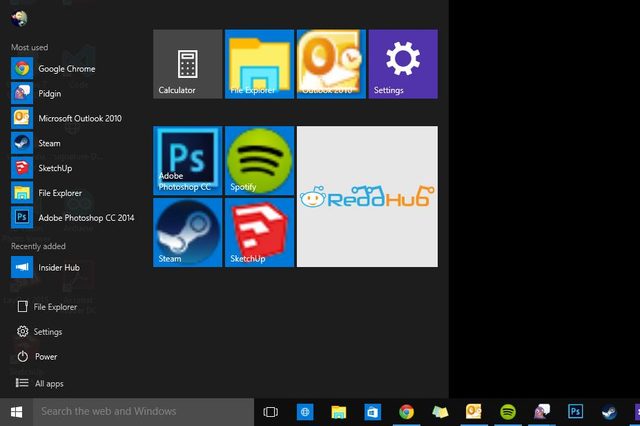Show All apps list
Viewport: 640px width, 426px height.
(x=40, y=383)
